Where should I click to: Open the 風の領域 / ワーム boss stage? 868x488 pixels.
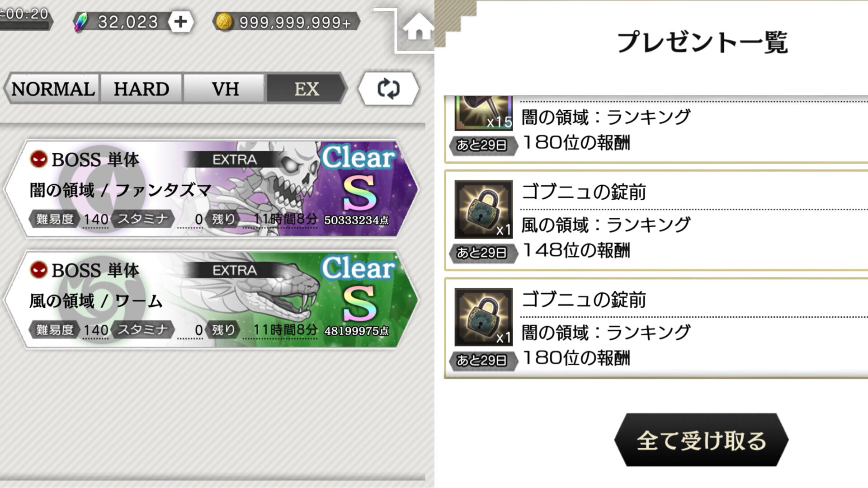pyautogui.click(x=212, y=300)
